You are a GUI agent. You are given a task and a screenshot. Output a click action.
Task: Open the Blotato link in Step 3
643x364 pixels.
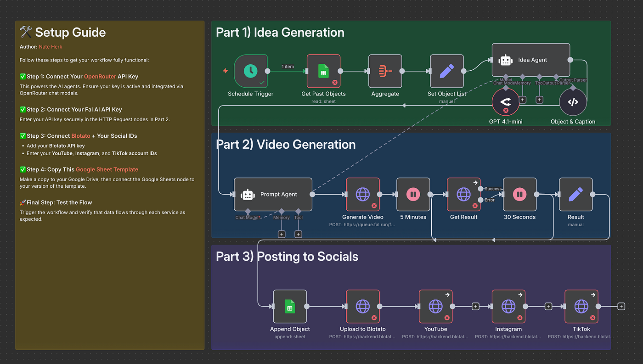click(81, 136)
